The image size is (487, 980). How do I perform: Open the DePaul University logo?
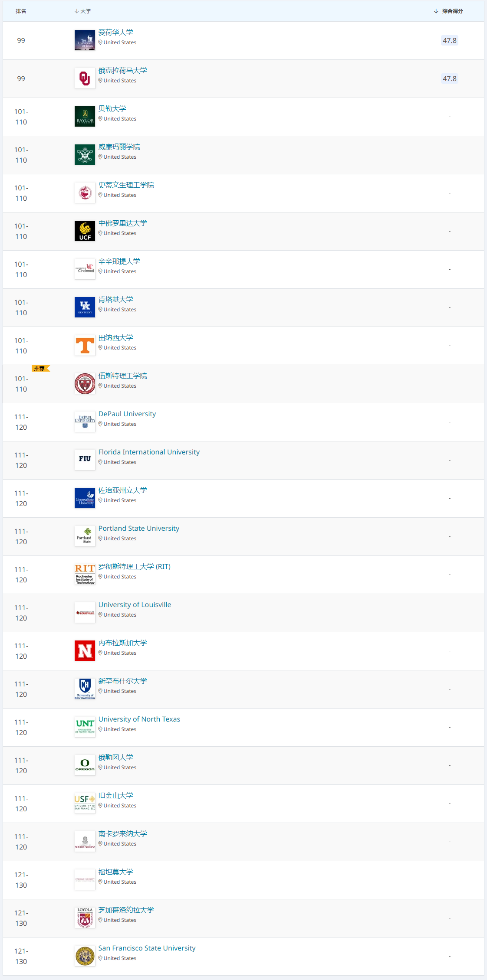pos(85,422)
